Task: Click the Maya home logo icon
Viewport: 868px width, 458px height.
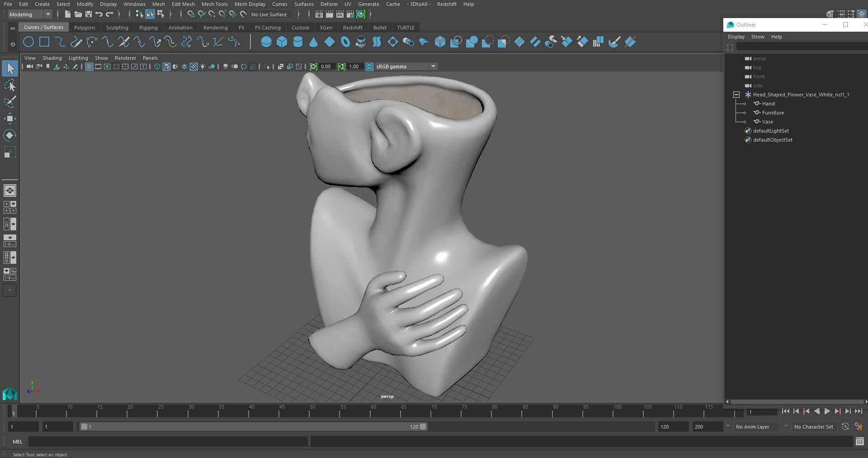Action: pyautogui.click(x=9, y=394)
